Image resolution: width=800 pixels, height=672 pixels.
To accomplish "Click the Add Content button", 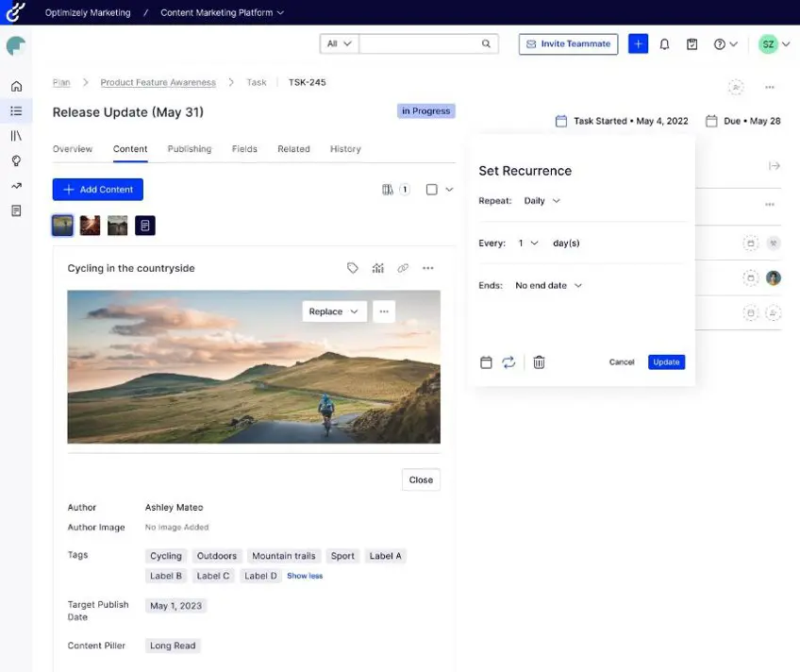I will point(98,190).
